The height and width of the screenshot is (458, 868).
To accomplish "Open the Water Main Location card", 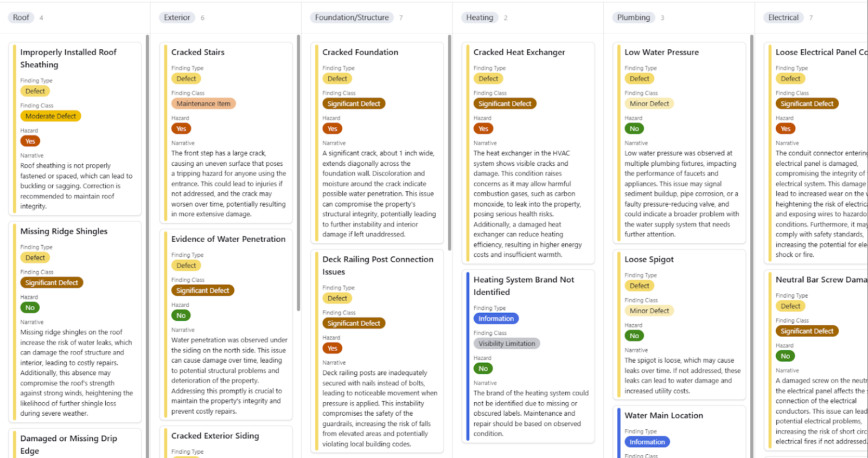I will 663,415.
